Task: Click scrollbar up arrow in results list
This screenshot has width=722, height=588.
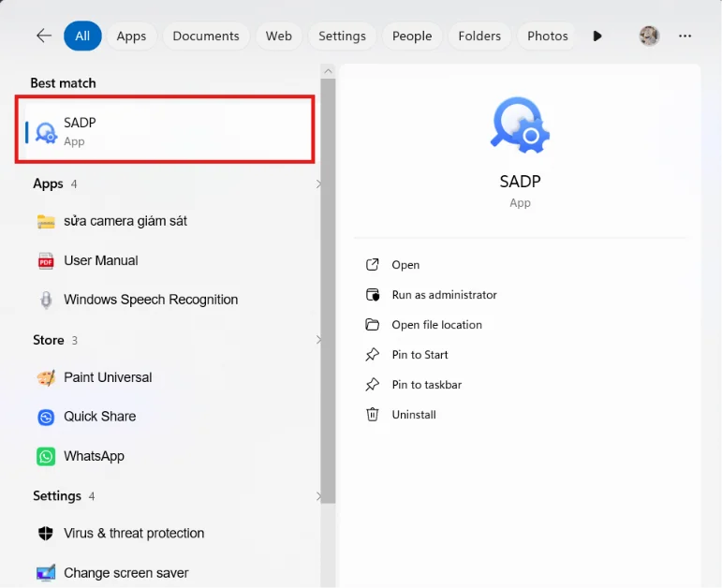Action: click(x=328, y=71)
